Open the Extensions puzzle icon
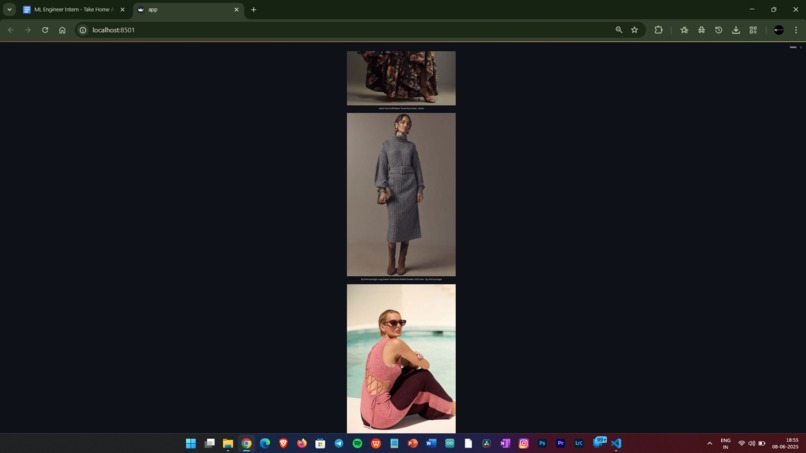The image size is (806, 453). [658, 30]
